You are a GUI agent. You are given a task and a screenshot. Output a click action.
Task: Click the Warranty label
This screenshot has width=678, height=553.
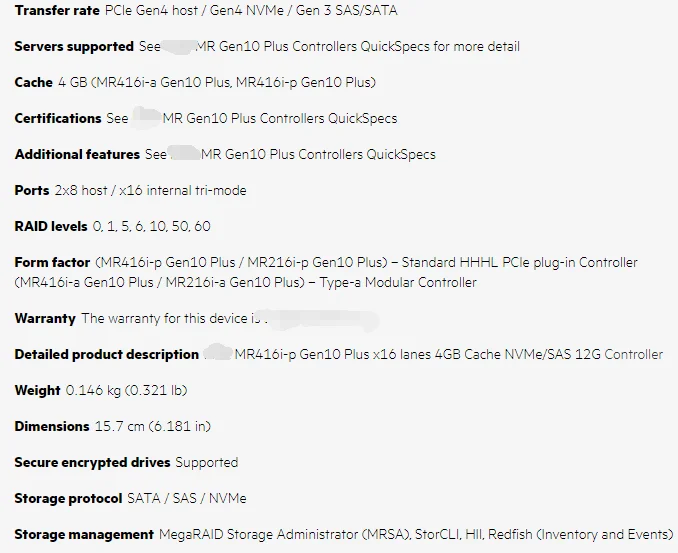[x=45, y=318]
